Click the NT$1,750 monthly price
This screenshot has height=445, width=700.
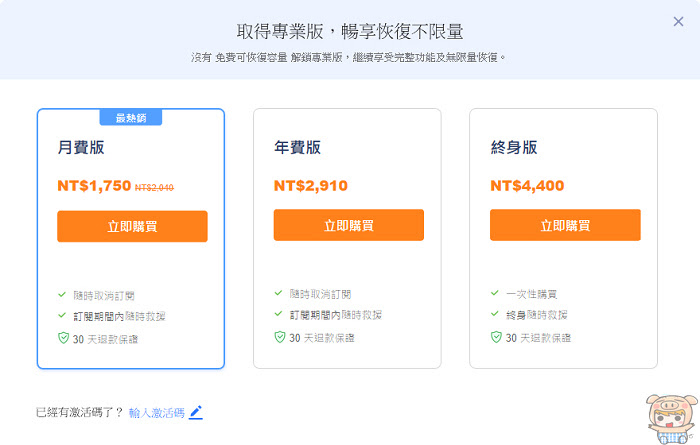coord(94,185)
